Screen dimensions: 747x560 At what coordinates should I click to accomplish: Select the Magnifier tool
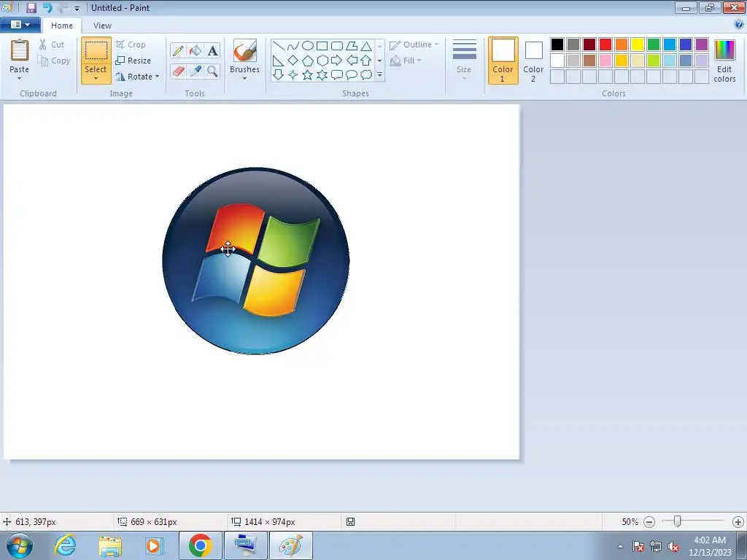click(212, 71)
